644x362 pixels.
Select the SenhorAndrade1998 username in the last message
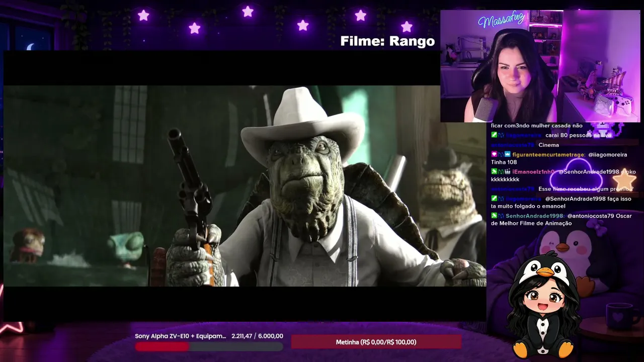point(534,216)
